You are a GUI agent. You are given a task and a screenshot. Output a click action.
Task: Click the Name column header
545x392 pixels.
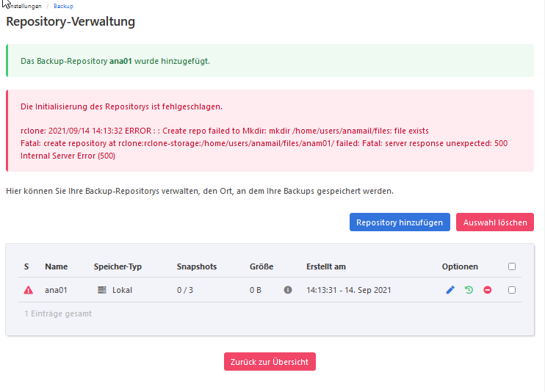[56, 266]
